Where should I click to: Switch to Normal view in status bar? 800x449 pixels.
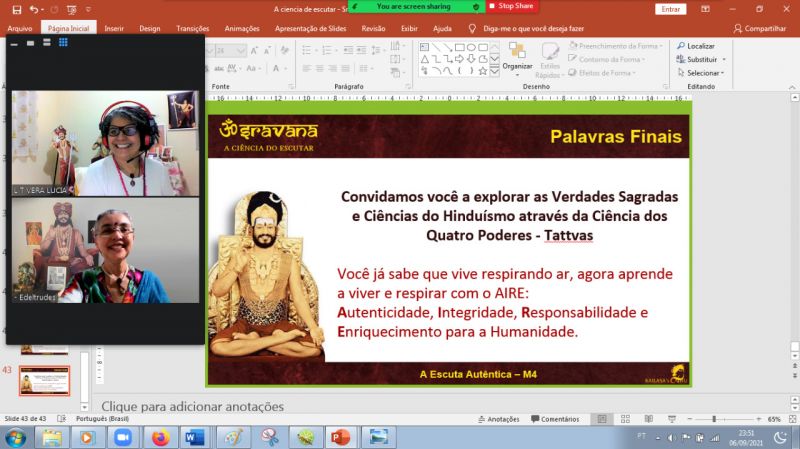602,419
